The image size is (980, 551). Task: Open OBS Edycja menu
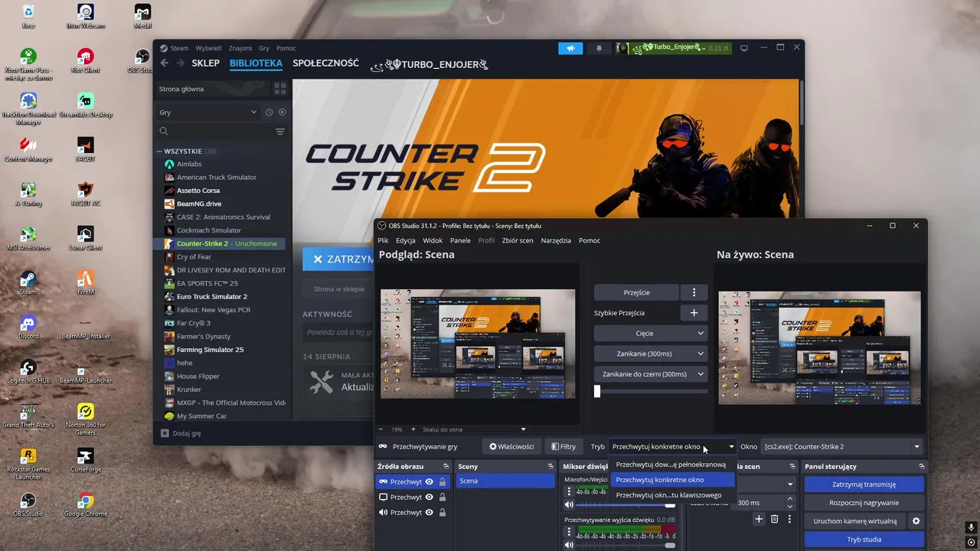click(406, 240)
